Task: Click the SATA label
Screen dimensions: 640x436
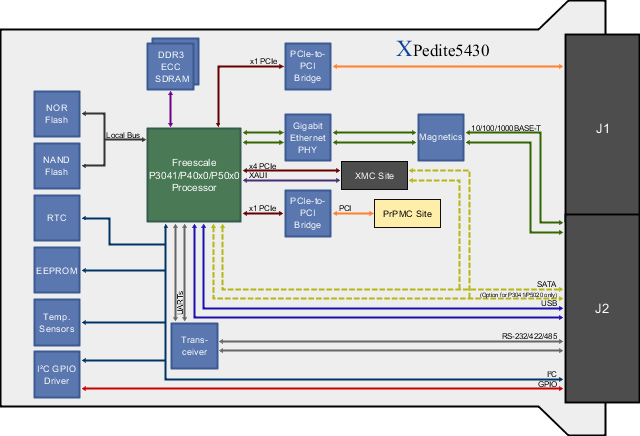Action: click(x=547, y=284)
